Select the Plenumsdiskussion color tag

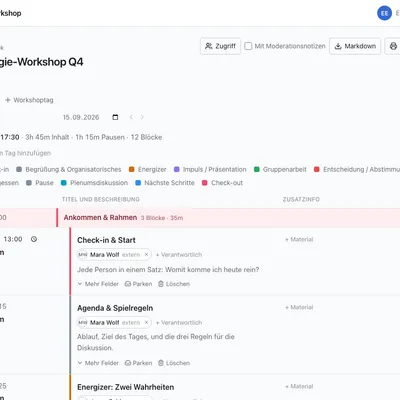click(x=94, y=183)
